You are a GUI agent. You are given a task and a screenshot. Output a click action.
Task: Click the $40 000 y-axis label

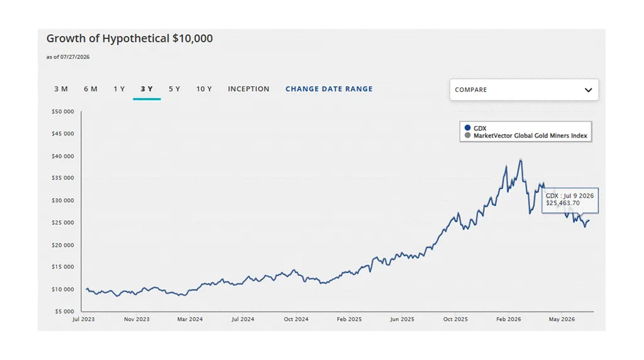point(63,156)
